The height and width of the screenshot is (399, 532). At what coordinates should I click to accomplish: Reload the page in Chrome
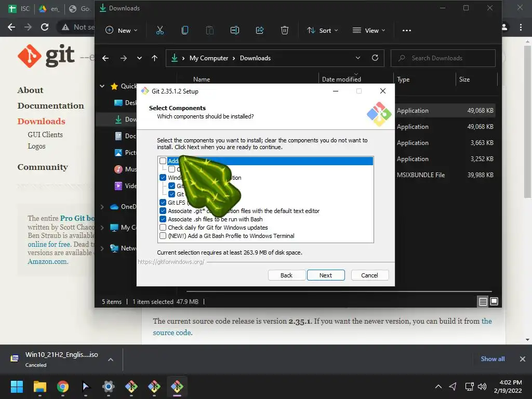click(x=45, y=27)
